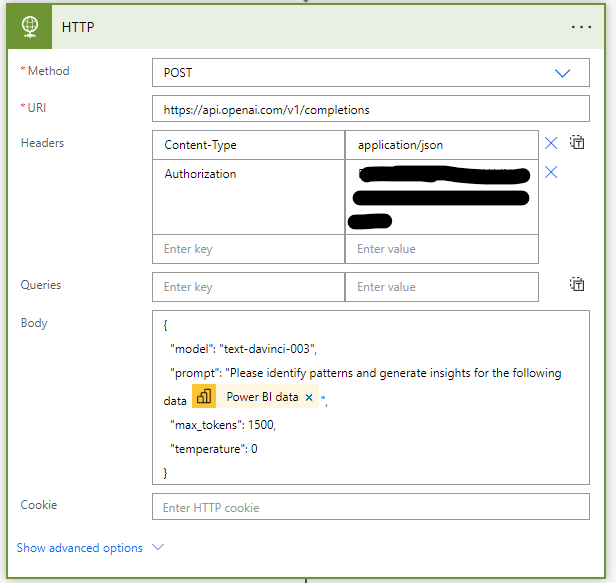The image size is (616, 583).
Task: Click the Method field label
Action: [x=48, y=71]
